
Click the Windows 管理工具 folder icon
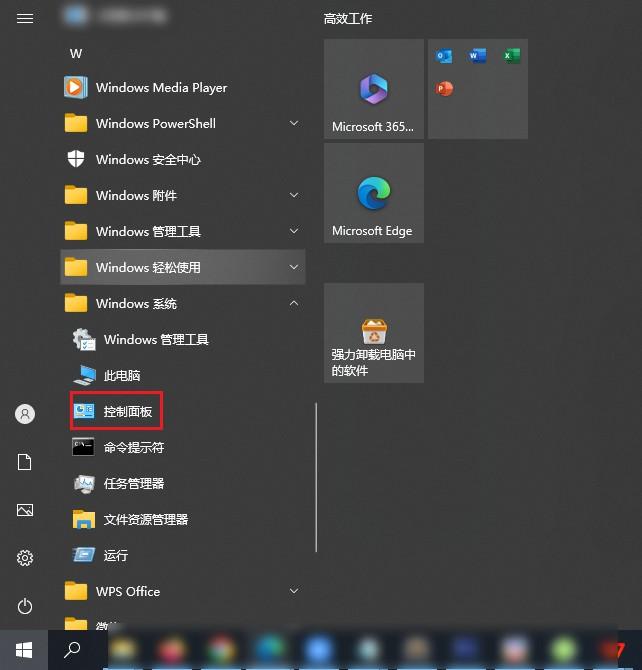(x=76, y=231)
